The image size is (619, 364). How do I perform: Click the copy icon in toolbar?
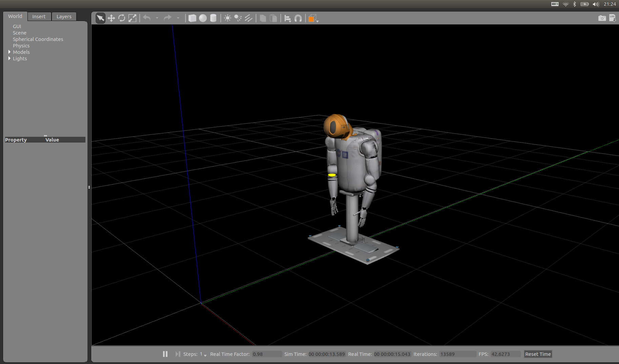(263, 18)
